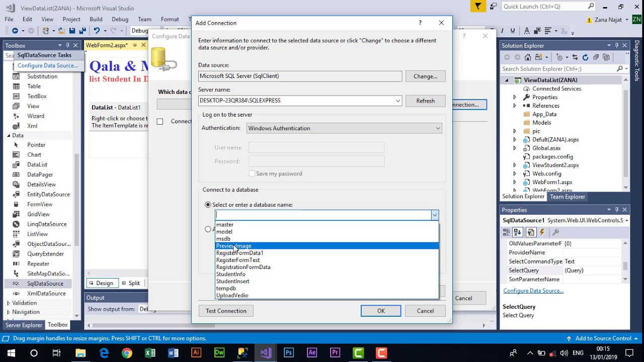This screenshot has width=644, height=362.
Task: Click the Collapse All icon in Solution Explorer
Action: 596,57
